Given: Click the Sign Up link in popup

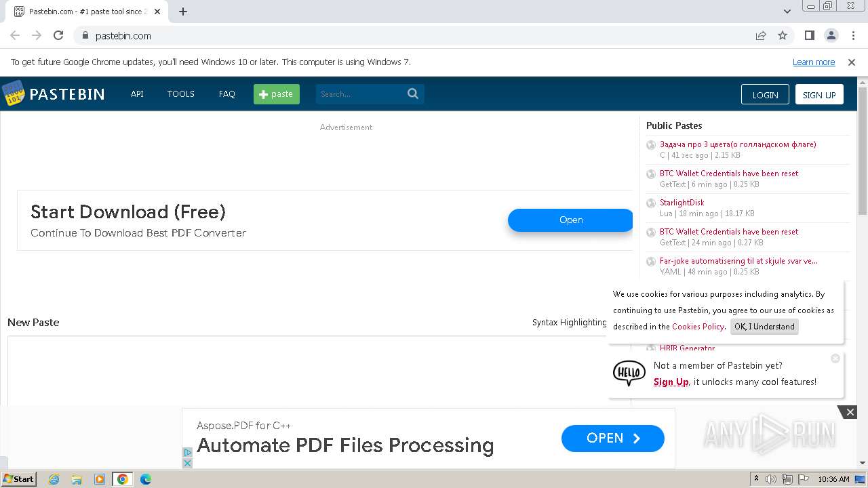Looking at the screenshot, I should tap(671, 382).
